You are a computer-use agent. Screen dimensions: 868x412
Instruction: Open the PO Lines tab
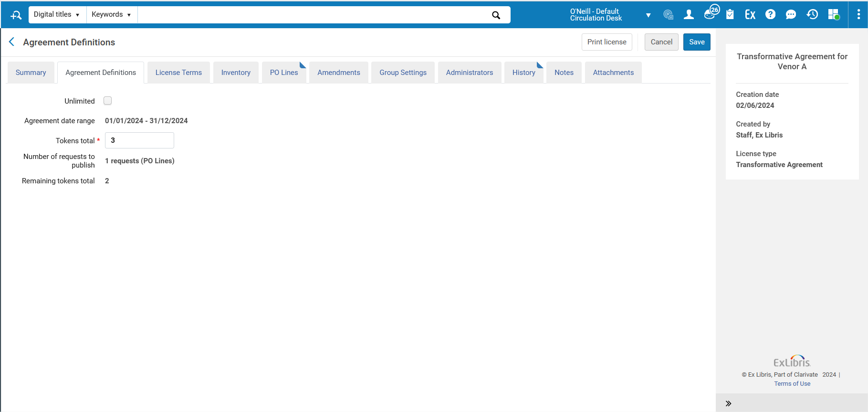[284, 73]
